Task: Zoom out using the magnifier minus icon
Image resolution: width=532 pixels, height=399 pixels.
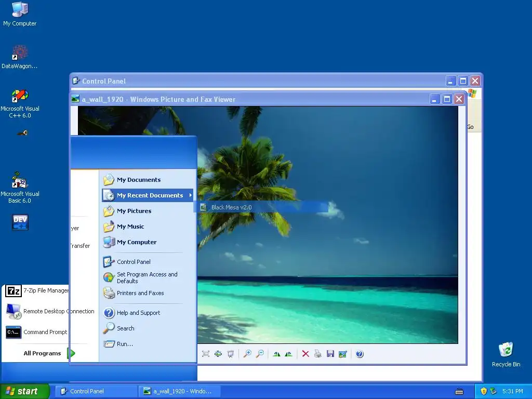Action: pyautogui.click(x=260, y=354)
